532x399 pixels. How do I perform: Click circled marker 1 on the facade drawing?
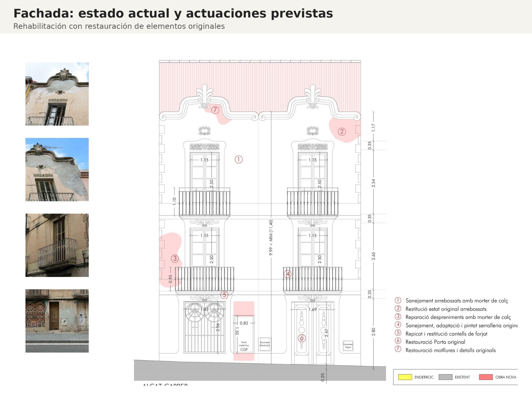click(x=239, y=159)
